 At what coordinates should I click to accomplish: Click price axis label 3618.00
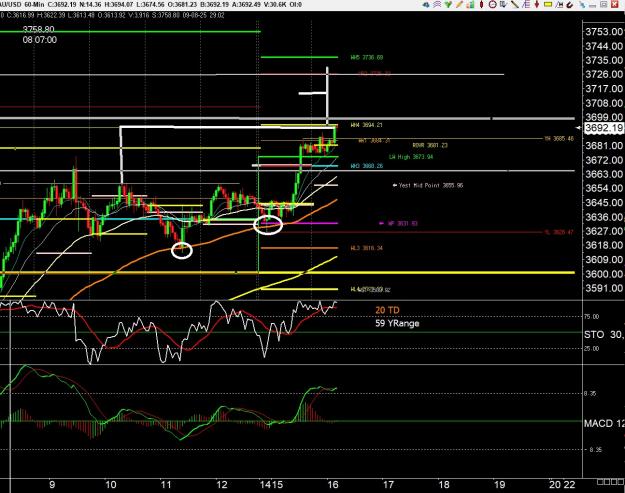604,245
